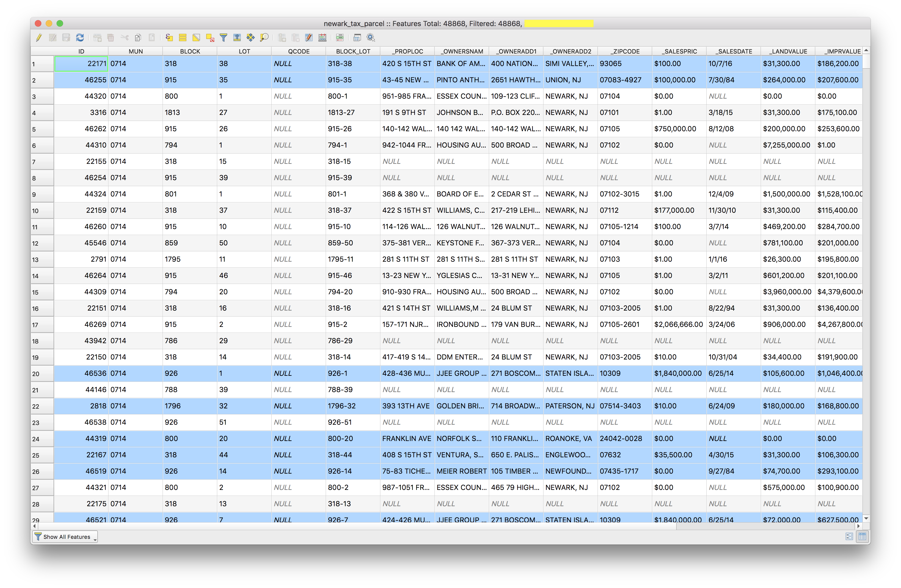Viewport: 901px width, 588px height.
Task: Click Reload the table icon
Action: point(80,37)
